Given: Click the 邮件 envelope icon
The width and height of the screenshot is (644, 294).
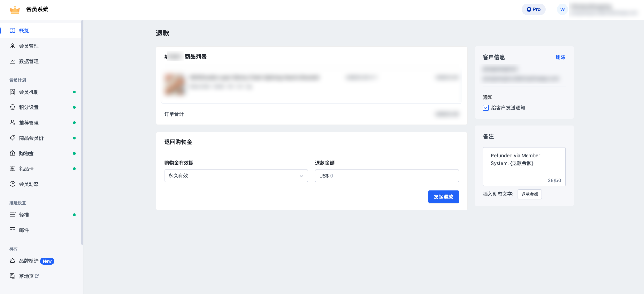Looking at the screenshot, I should pos(12,230).
